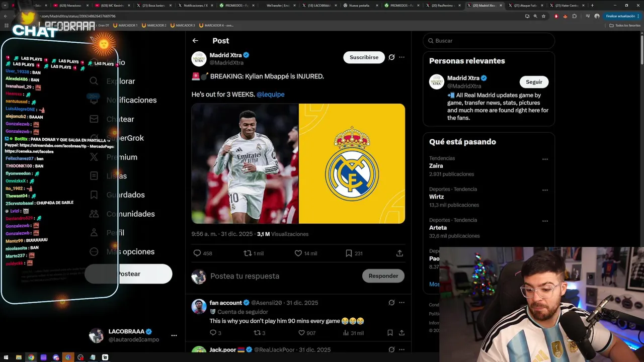The image size is (644, 362).
Task: Subscribe to Madrid Xtra with Suscribirse
Action: point(364,57)
